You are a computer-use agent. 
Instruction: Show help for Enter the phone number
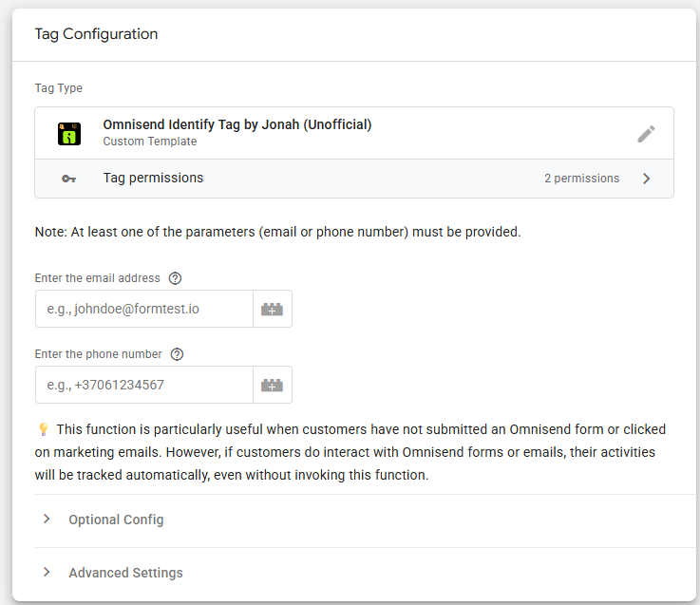click(x=178, y=354)
